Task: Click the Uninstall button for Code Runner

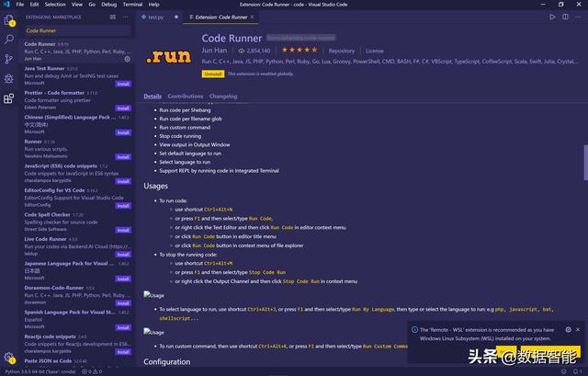Action: (213, 74)
